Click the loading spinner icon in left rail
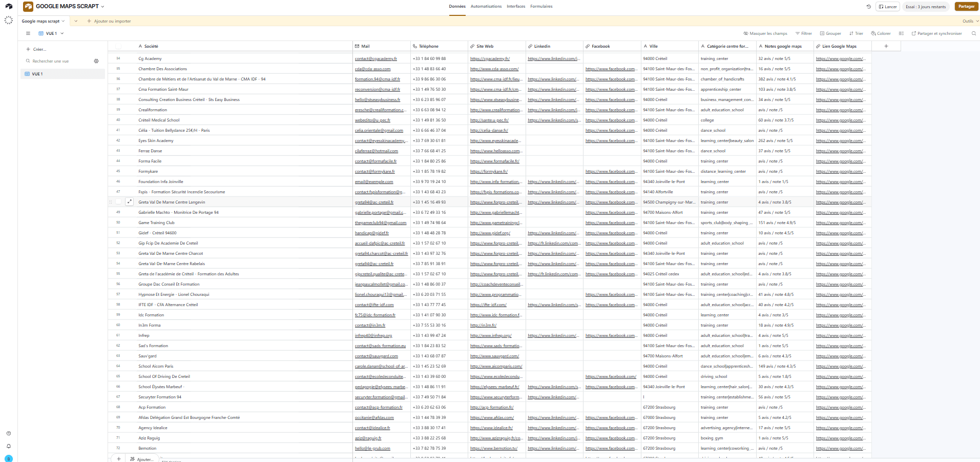Viewport: 980px width, 462px height. pos(9,20)
